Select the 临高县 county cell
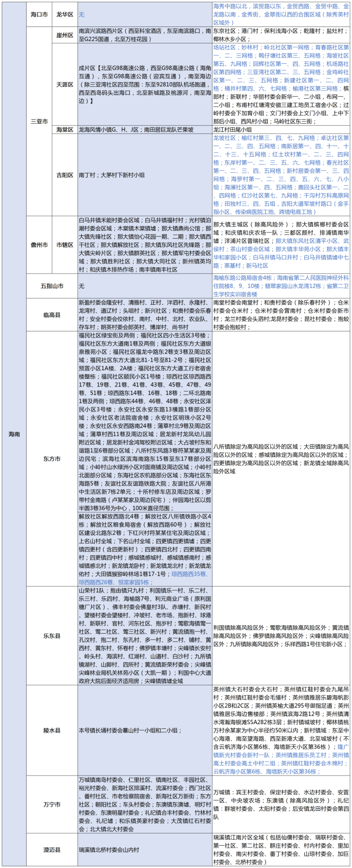The image size is (352, 868). coord(52,315)
